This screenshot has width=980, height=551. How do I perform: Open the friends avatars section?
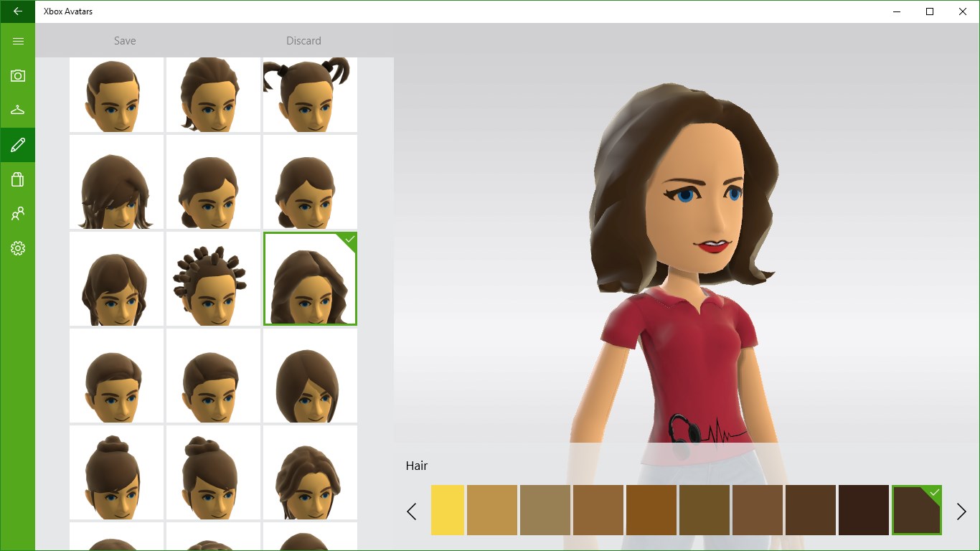17,213
